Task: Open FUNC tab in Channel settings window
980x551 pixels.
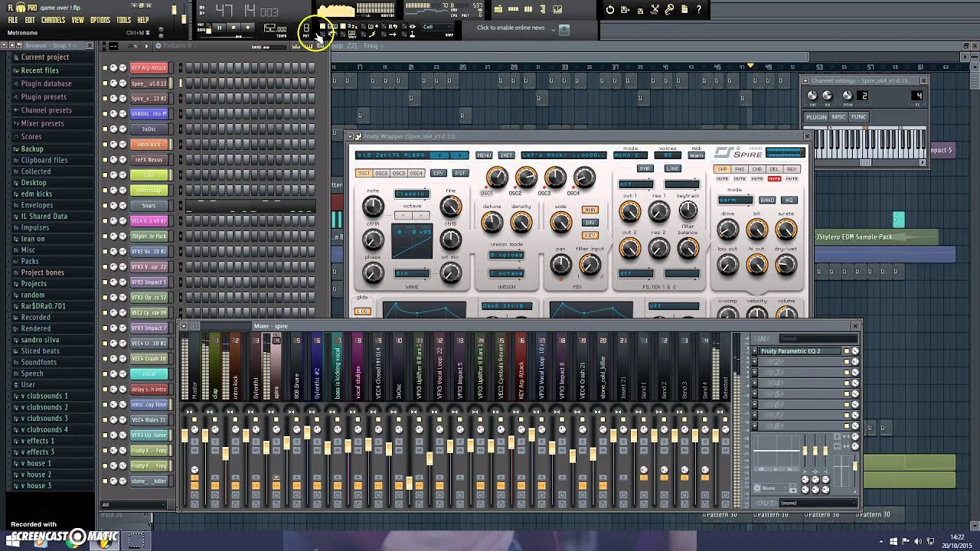Action: tap(858, 117)
